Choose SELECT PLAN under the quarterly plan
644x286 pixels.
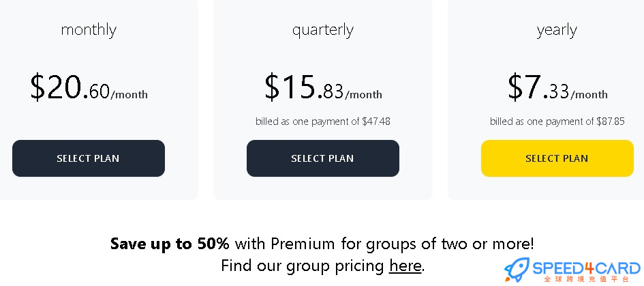coord(323,158)
